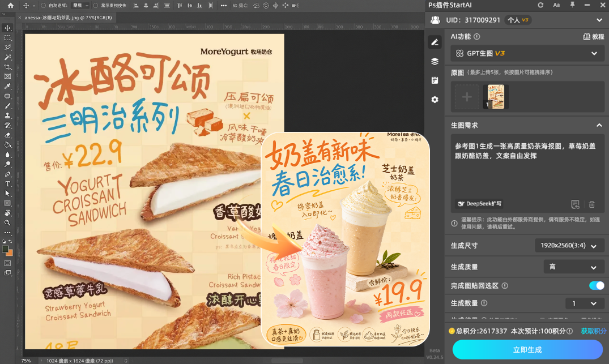609x364 pixels.
Task: Change screen mode icon in toolbox
Action: 7,273
